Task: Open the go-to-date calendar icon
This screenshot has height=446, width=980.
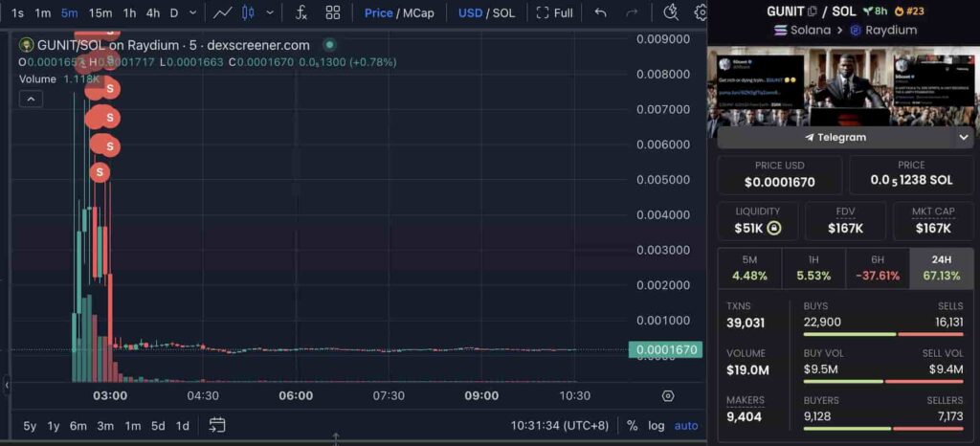Action: (x=217, y=425)
